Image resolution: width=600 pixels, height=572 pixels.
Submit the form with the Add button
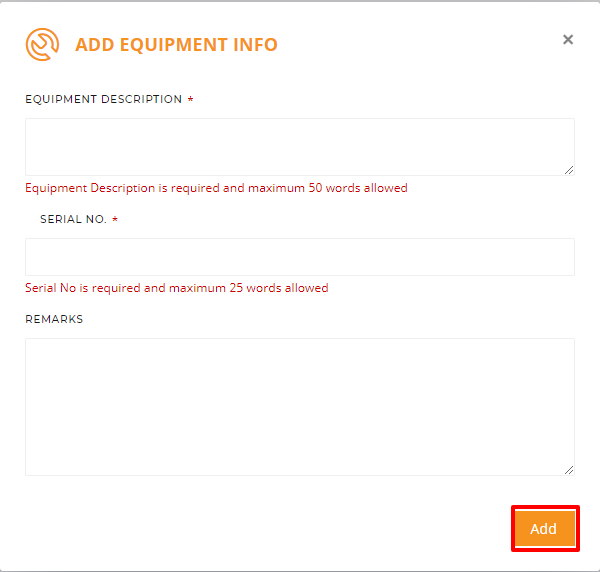545,528
